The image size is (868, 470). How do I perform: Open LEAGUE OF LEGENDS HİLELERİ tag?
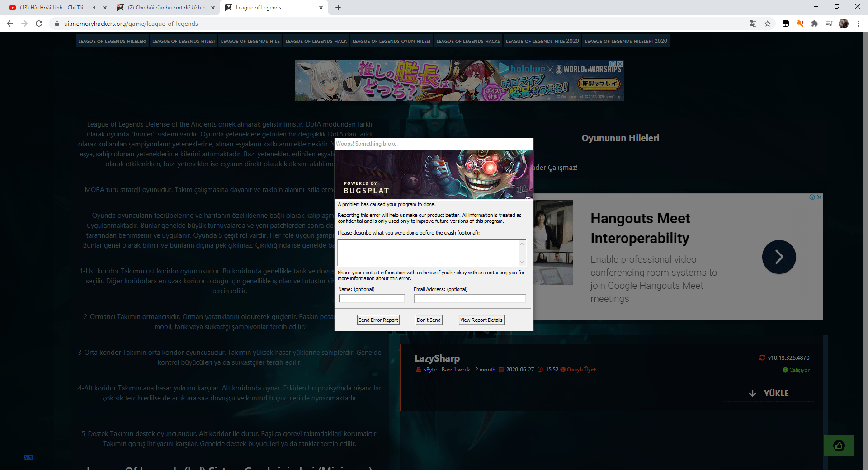tap(112, 41)
